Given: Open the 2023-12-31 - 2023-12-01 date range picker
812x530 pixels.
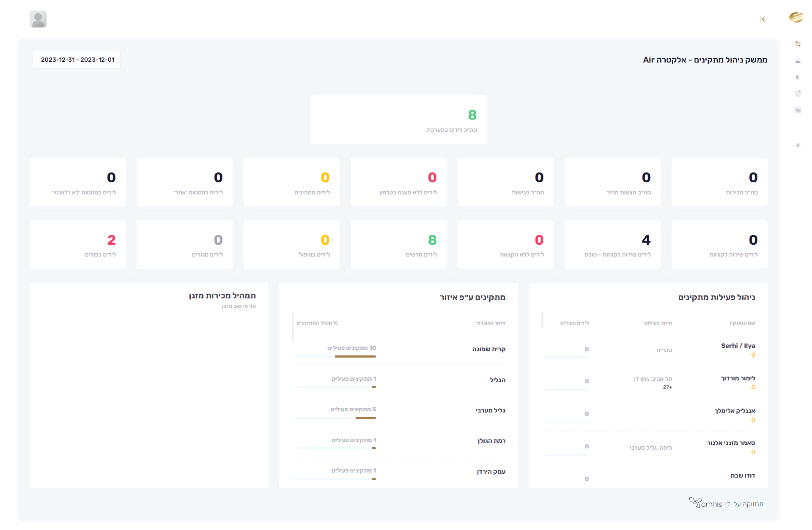Looking at the screenshot, I should 77,60.
